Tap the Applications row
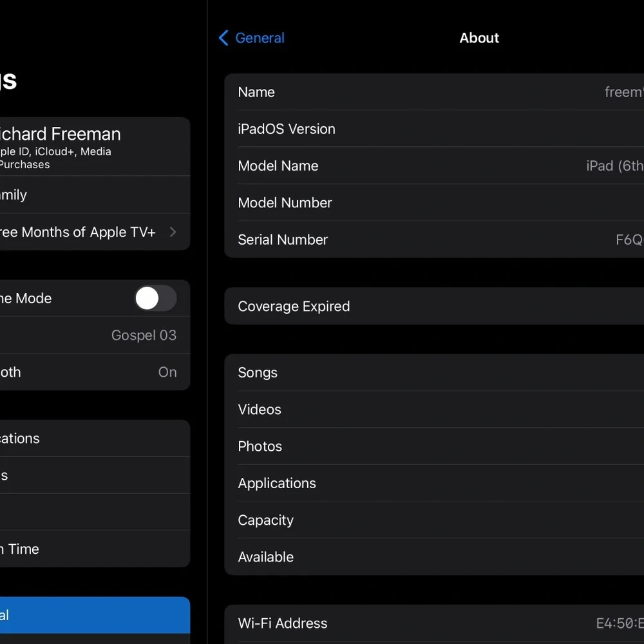644x644 pixels. (434, 484)
